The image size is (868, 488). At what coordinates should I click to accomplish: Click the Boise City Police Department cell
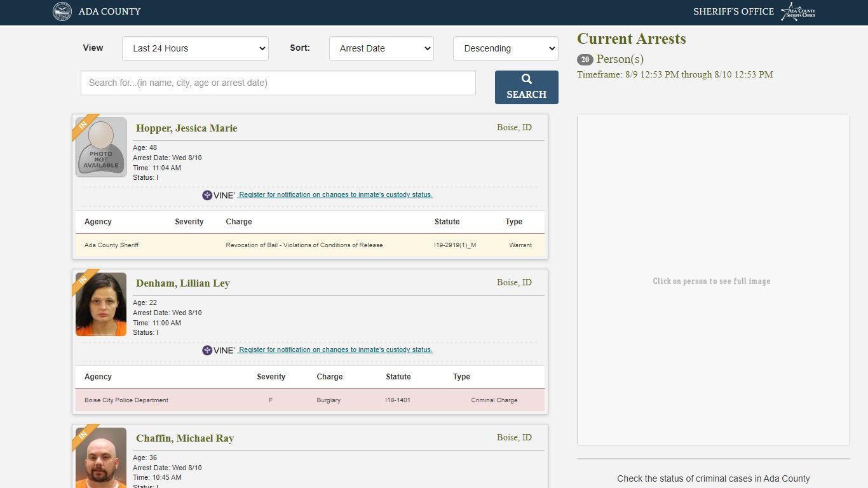pos(126,400)
